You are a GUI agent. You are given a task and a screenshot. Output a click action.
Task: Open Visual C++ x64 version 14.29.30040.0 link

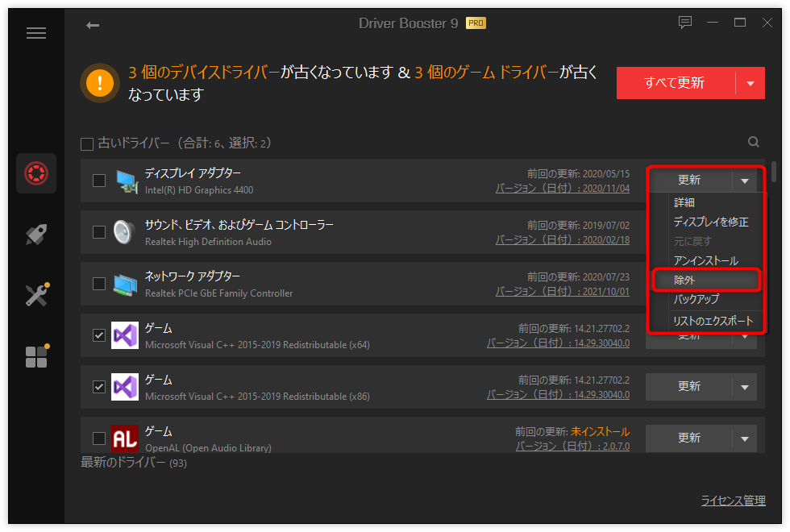[558, 343]
